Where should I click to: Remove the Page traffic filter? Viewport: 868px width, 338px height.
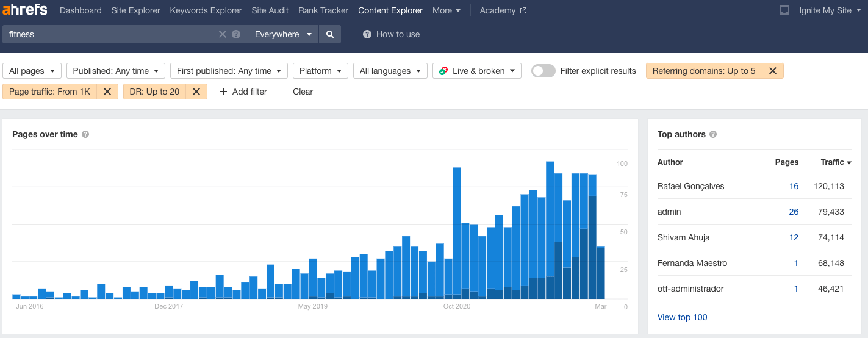click(x=107, y=92)
